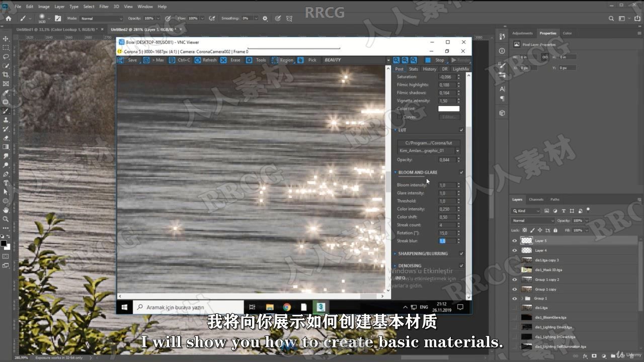Open the Opacity dropdown in options bar

[157, 19]
